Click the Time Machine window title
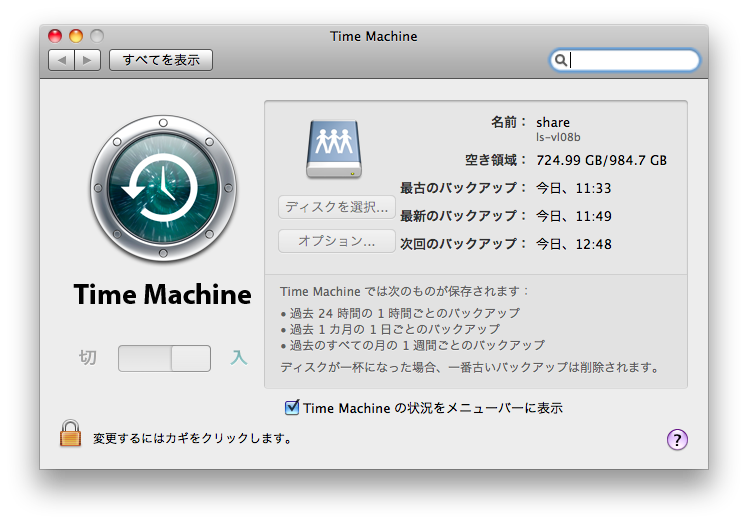748x524 pixels. point(374,36)
